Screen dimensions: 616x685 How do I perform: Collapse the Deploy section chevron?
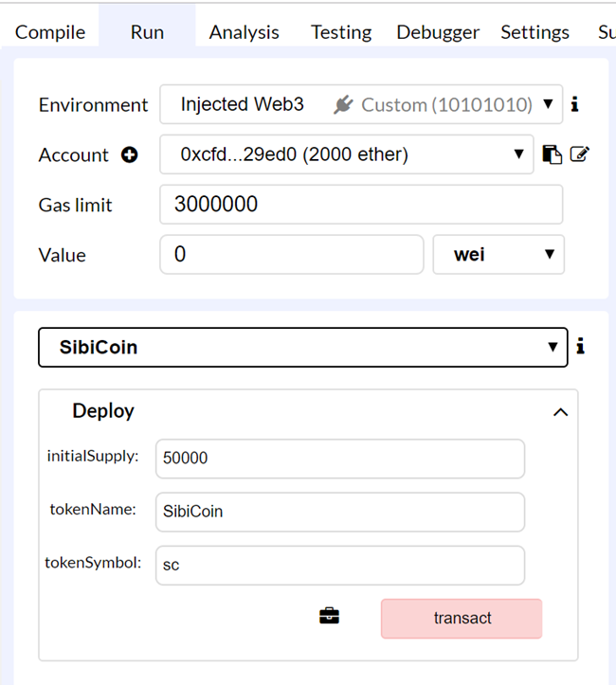pyautogui.click(x=560, y=412)
